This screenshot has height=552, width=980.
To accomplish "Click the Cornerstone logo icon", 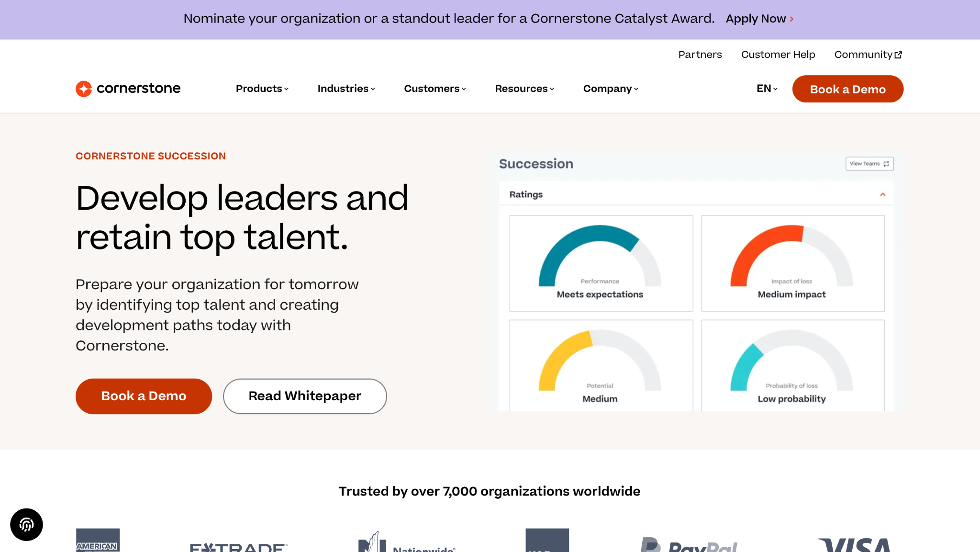I will (x=84, y=89).
